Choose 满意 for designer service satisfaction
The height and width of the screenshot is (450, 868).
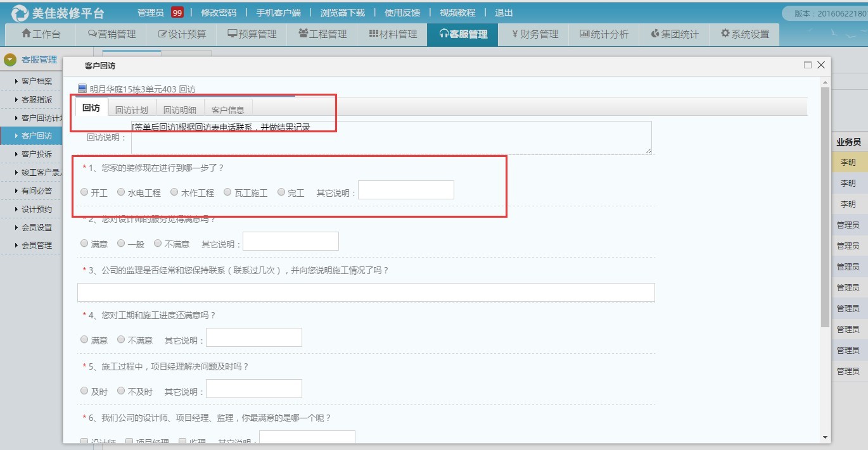click(x=84, y=244)
